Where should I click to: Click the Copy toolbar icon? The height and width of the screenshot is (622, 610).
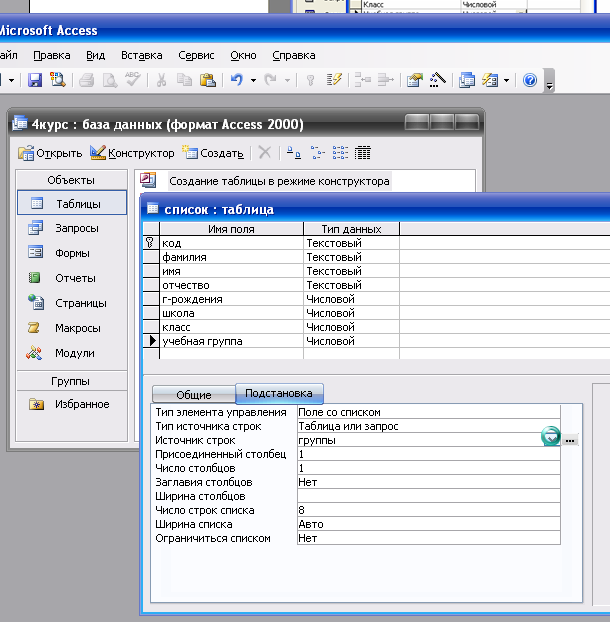[x=184, y=80]
